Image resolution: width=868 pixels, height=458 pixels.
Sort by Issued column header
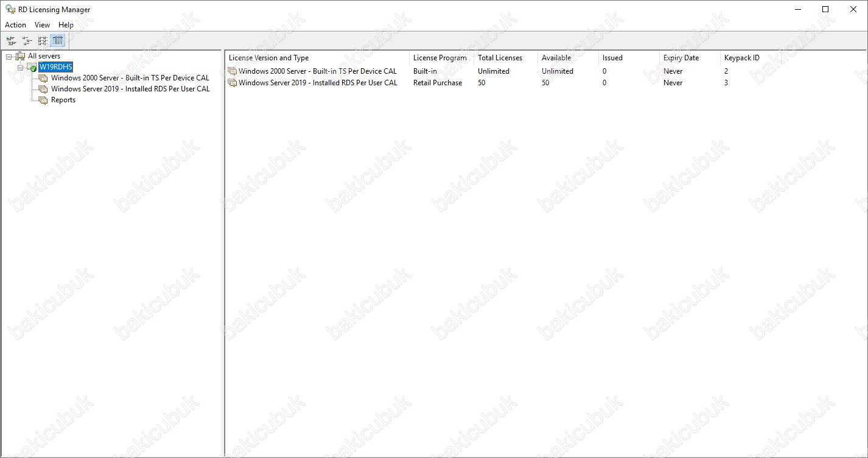click(629, 58)
